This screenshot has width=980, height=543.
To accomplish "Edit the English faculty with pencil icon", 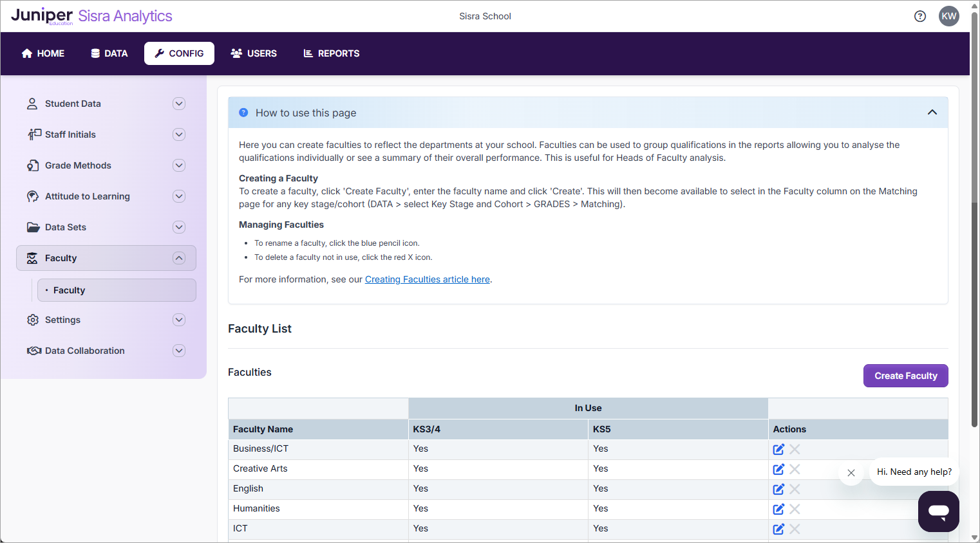I will 778,489.
